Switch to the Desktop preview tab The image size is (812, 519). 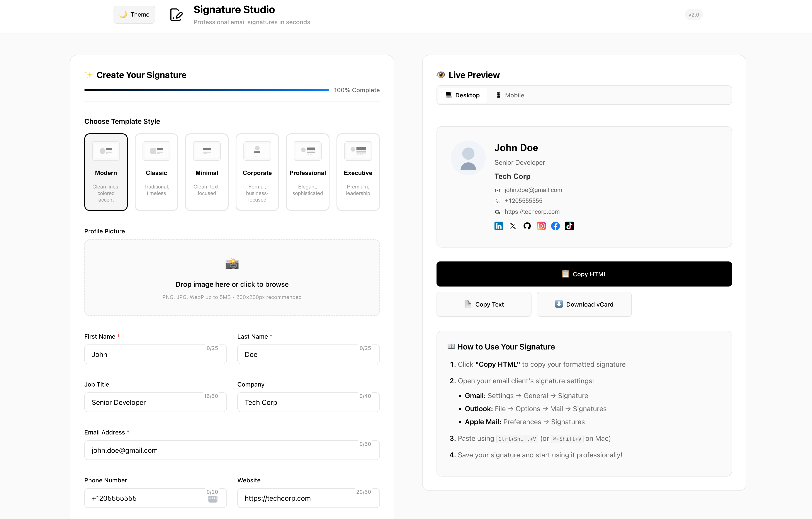[462, 95]
